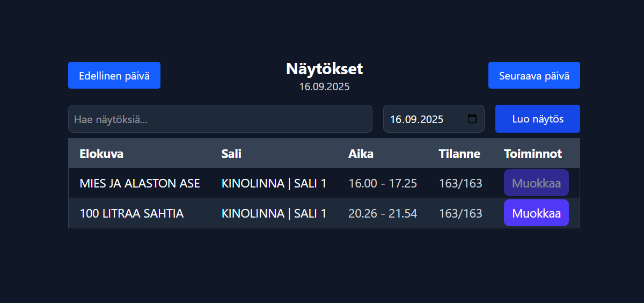
Task: Click KINOLINNA | SALI 1 in first row
Action: point(274,183)
